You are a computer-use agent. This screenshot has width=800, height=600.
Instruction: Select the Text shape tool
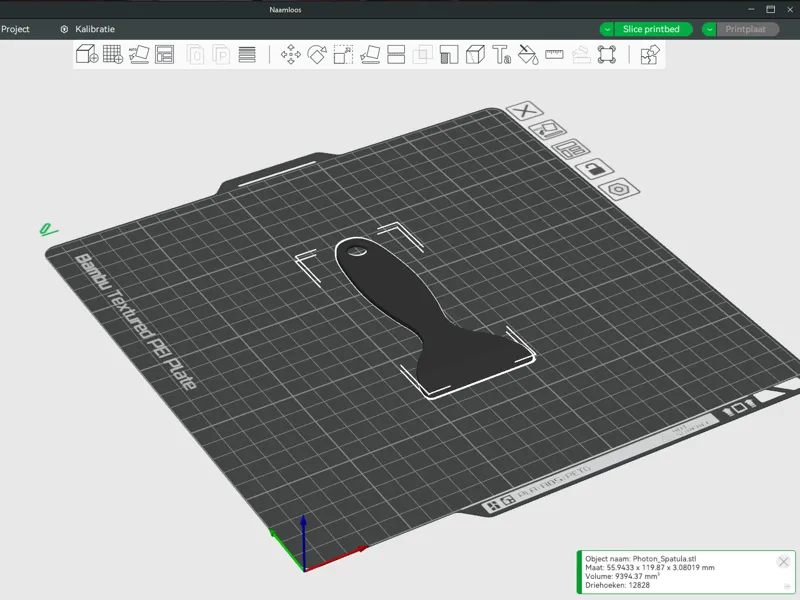(502, 55)
